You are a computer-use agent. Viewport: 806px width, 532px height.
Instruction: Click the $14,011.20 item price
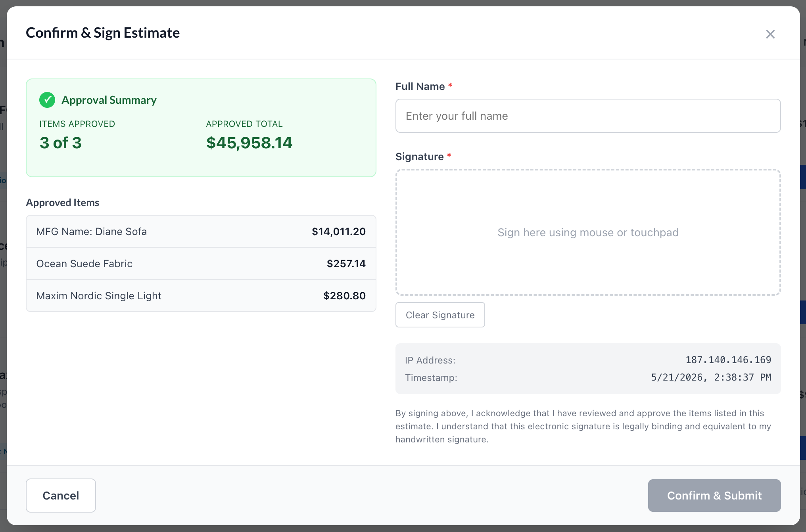339,232
